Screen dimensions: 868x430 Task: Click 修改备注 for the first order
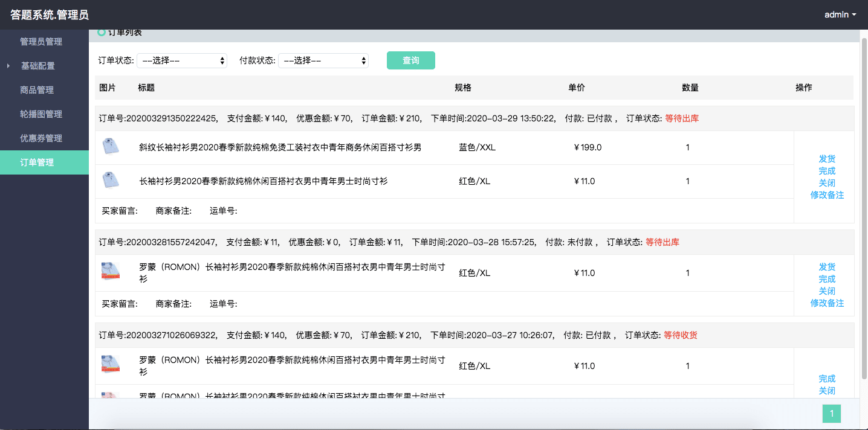click(827, 195)
